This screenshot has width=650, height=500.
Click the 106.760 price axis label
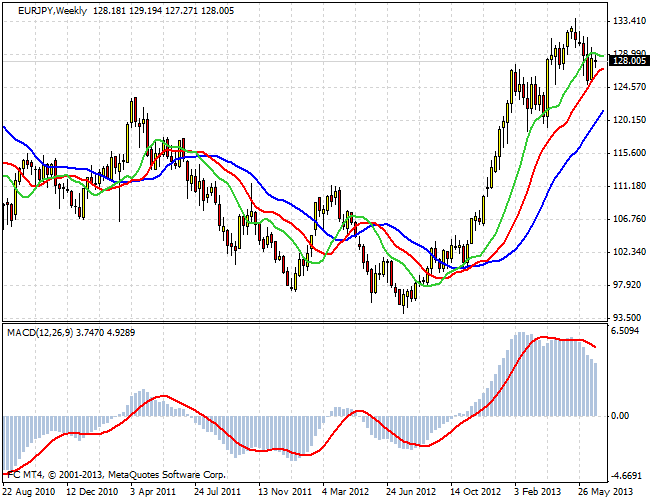pyautogui.click(x=629, y=218)
